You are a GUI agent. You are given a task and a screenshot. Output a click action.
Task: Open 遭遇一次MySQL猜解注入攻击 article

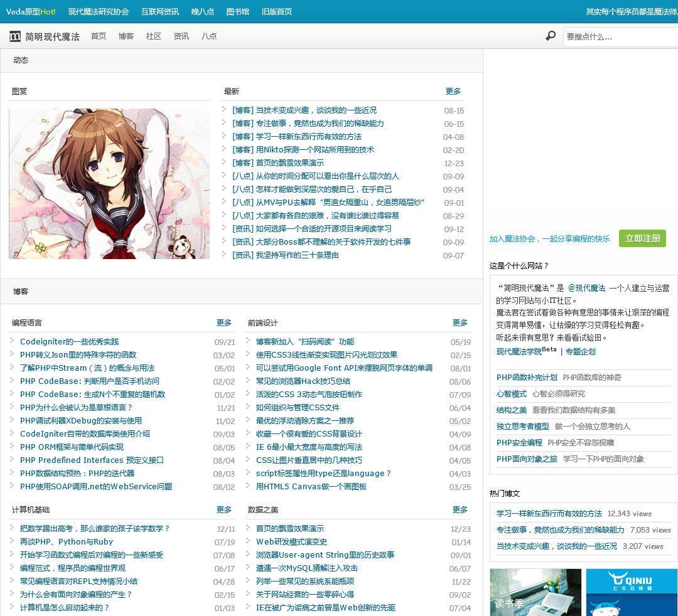tap(306, 568)
